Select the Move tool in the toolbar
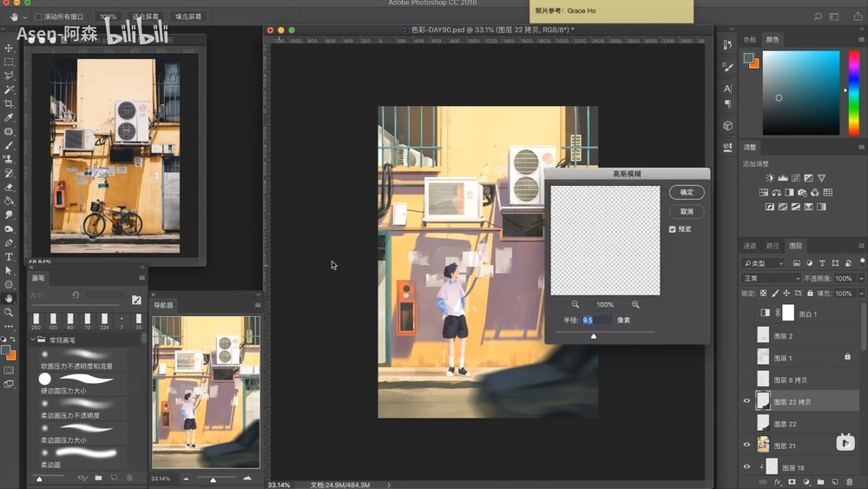868x489 pixels. coord(10,48)
